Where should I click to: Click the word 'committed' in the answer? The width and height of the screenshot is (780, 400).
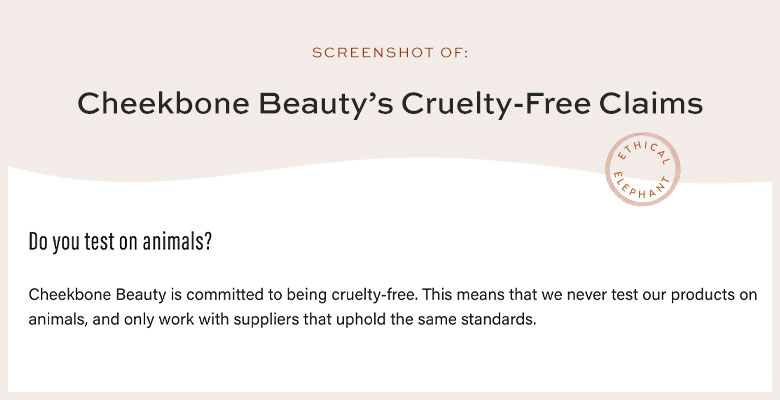click(x=226, y=295)
